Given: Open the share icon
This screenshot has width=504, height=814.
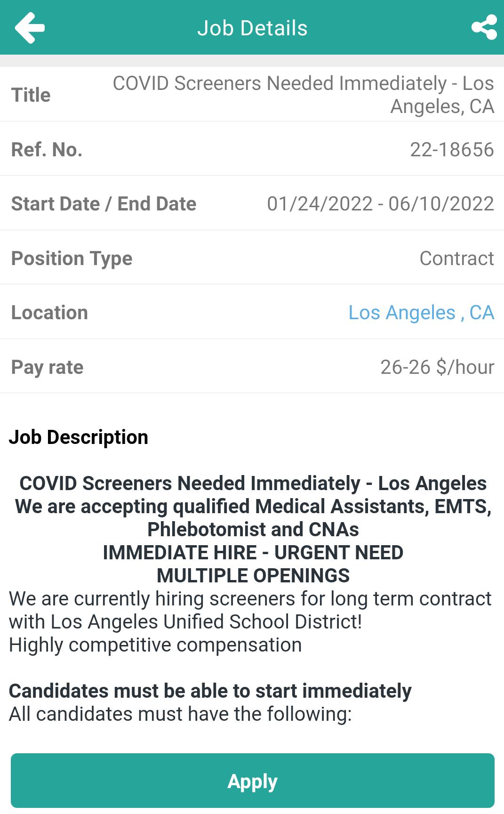Looking at the screenshot, I should [x=484, y=27].
